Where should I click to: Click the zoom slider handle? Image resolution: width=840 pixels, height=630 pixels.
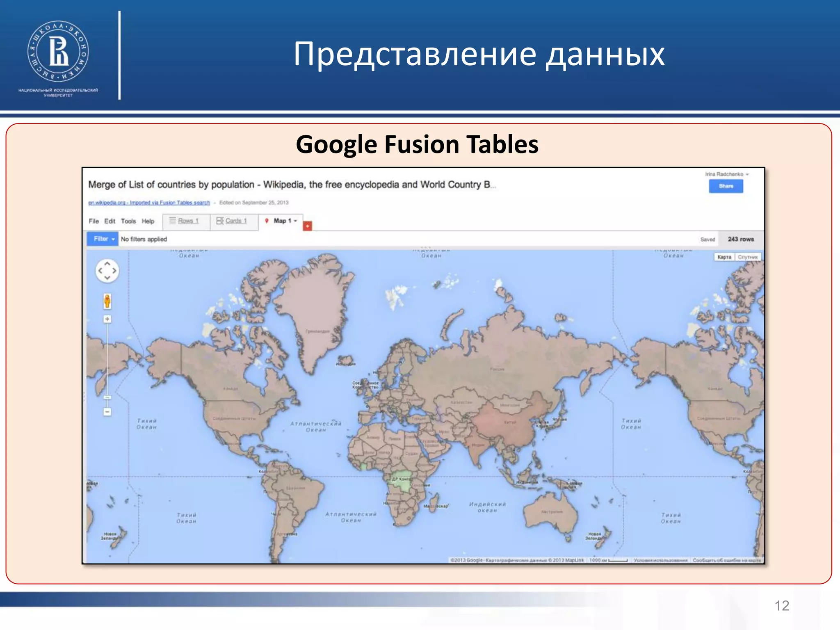[x=107, y=397]
